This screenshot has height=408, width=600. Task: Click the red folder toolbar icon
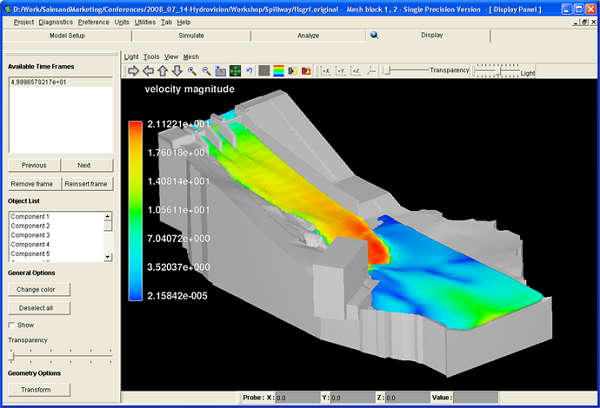306,71
